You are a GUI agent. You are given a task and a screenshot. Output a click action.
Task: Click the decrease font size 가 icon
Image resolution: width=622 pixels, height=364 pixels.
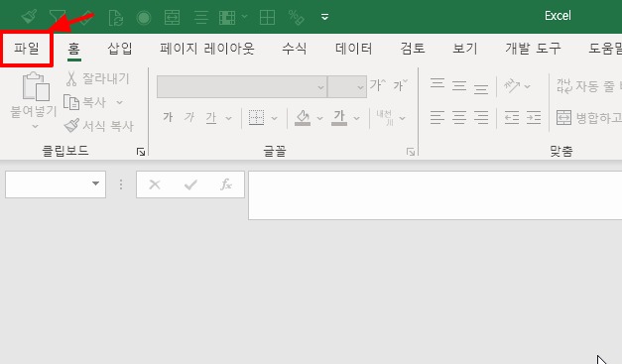point(400,85)
